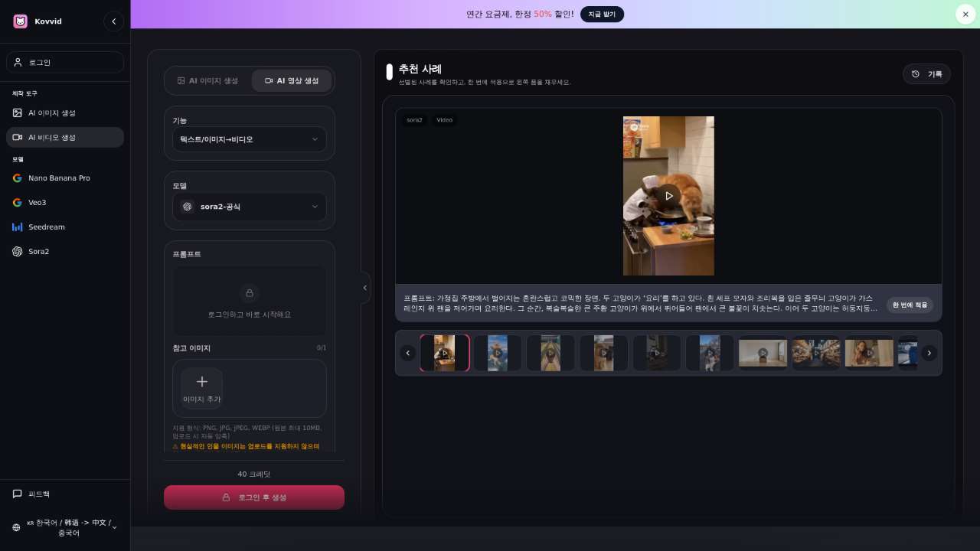Screen dimensions: 980x551
Task: Click the plus icon to add reference image
Action: (202, 382)
